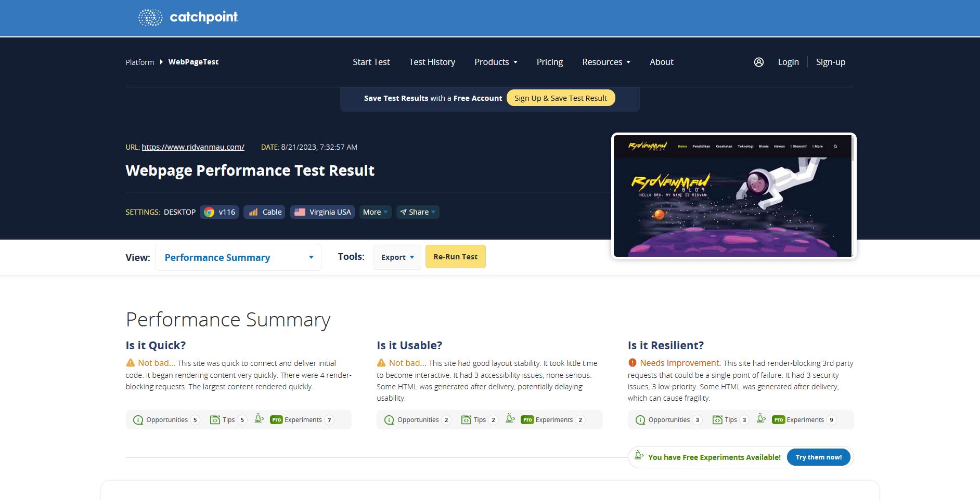Open Quick section Opportunities 5

click(166, 420)
